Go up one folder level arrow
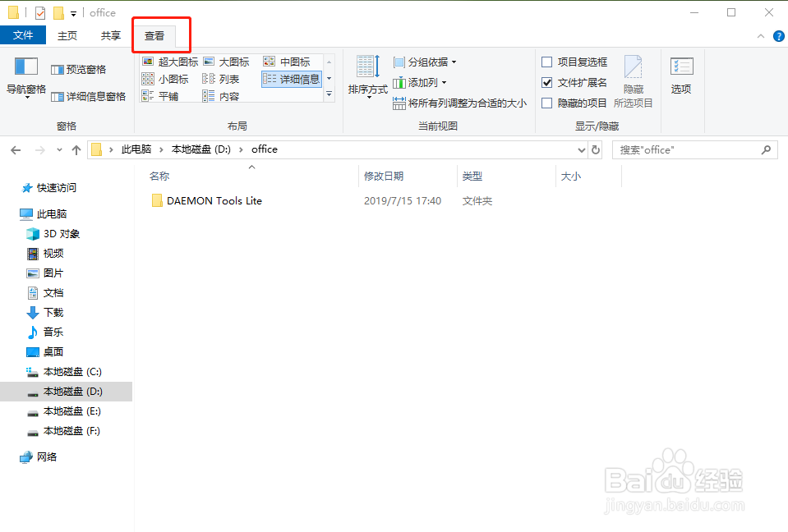 (x=76, y=149)
